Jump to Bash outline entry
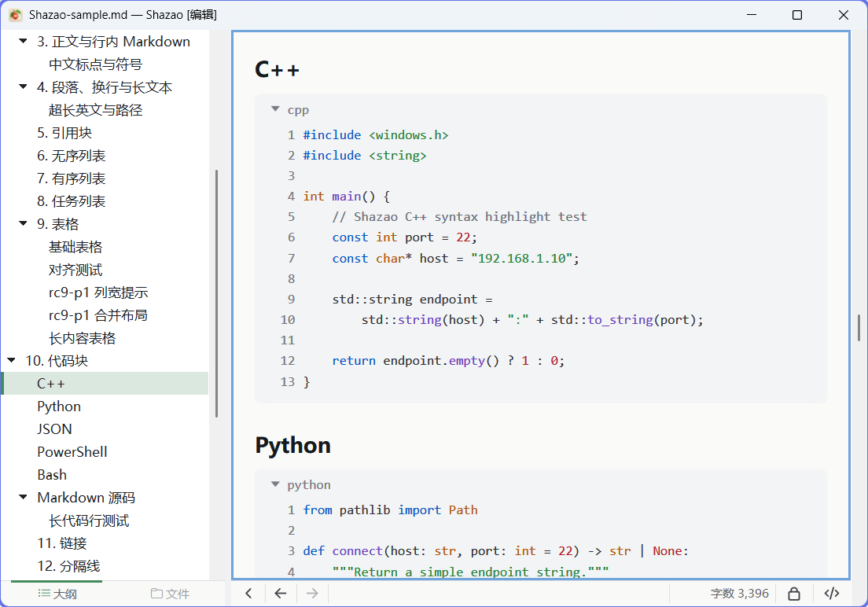Screen dimensions: 868x607 pyautogui.click(x=51, y=475)
